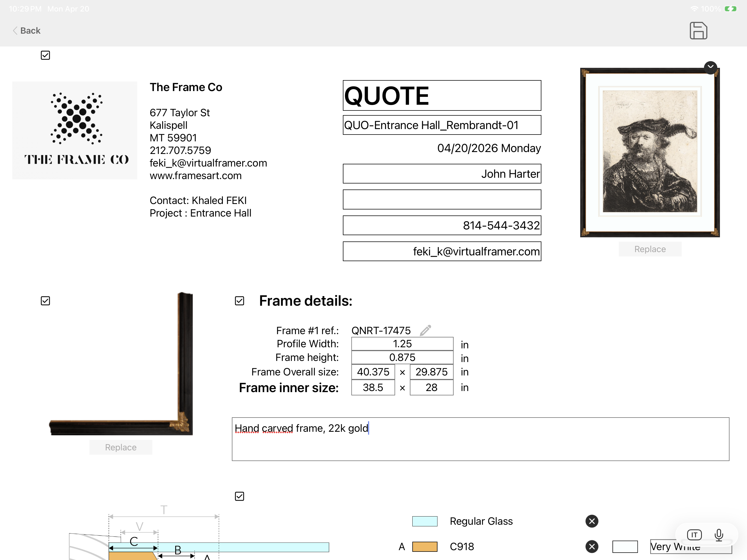Edit the quote number QUO-Entrance Hall_Rembrandt-01

click(x=442, y=125)
